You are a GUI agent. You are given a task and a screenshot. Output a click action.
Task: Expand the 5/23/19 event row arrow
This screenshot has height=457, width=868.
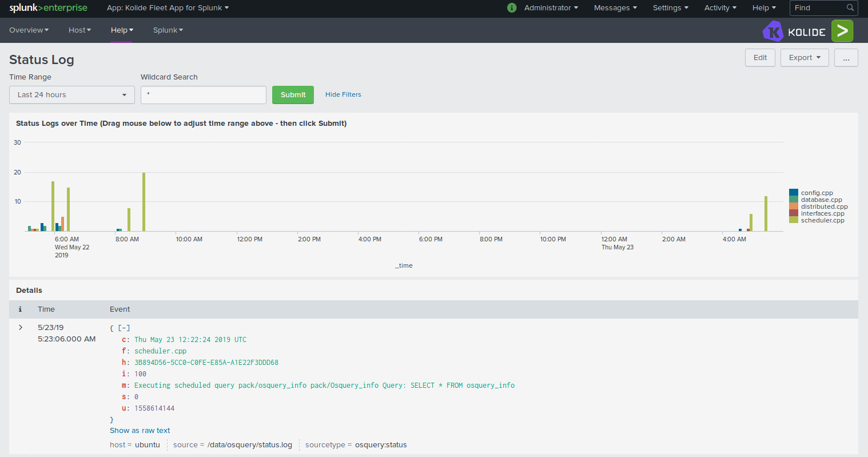click(x=21, y=328)
